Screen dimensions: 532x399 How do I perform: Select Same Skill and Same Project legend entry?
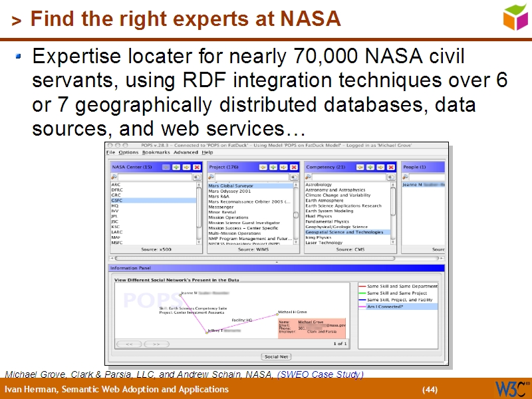pos(396,293)
